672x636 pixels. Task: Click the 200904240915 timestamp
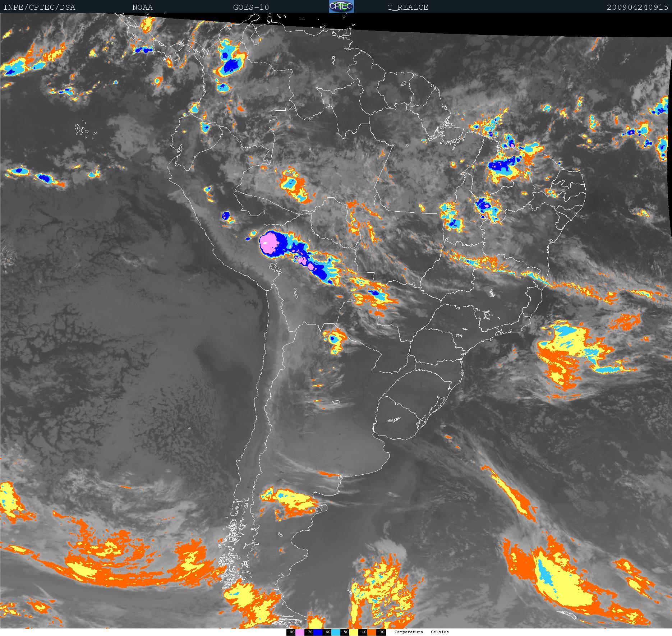(x=638, y=7)
